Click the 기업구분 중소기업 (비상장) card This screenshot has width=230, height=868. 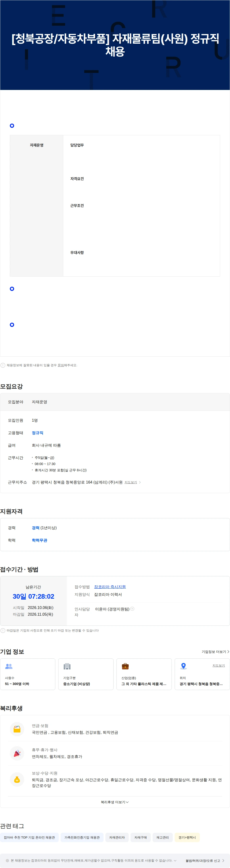86,674
